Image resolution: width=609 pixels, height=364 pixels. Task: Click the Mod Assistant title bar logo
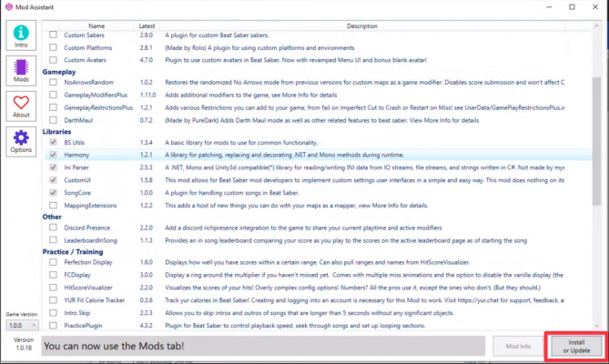pyautogui.click(x=9, y=7)
